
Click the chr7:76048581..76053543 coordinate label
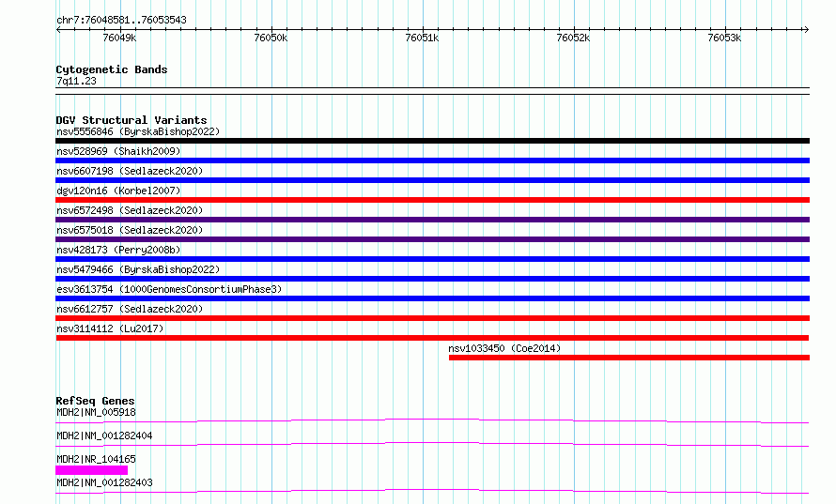(x=121, y=21)
